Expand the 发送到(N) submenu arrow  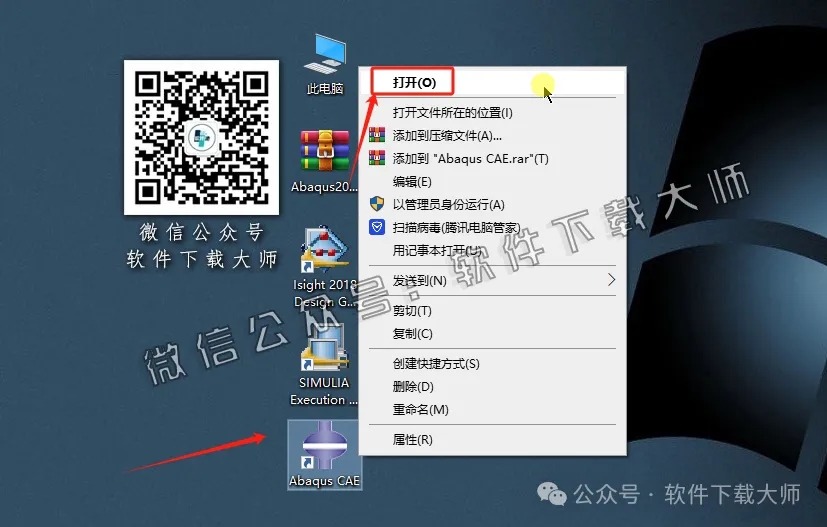611,280
